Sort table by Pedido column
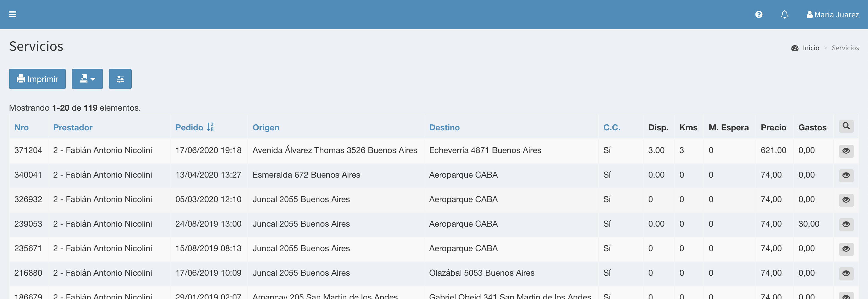Screen dimensions: 868x299 point(189,128)
